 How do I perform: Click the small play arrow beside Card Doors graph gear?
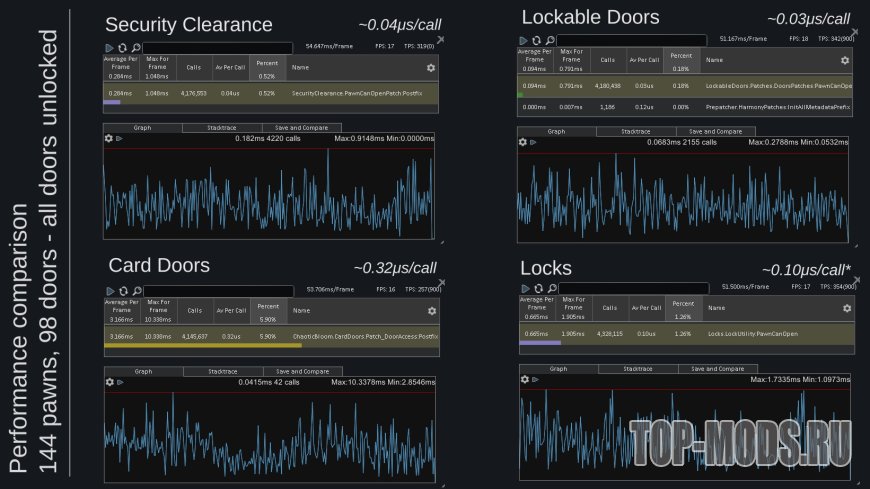(x=119, y=382)
